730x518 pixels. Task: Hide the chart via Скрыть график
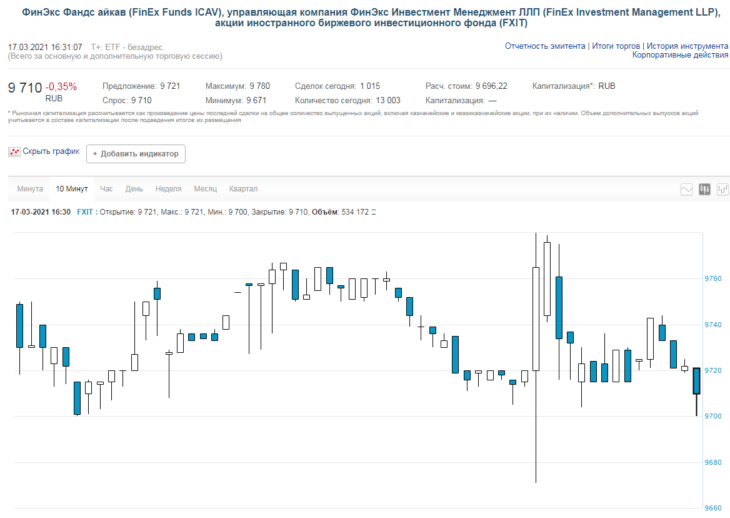[51, 151]
